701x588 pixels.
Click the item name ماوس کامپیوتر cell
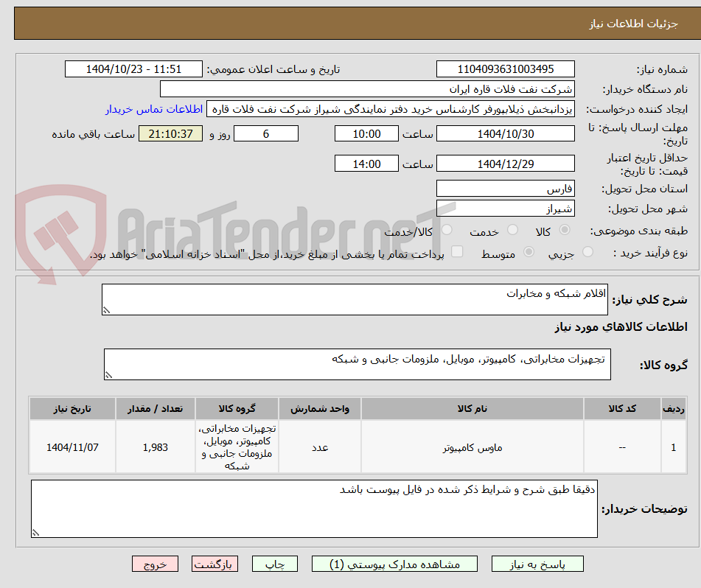(472, 447)
